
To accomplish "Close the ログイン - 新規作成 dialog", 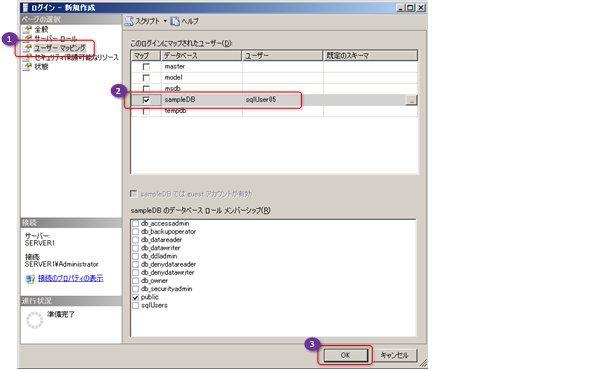I will point(421,8).
